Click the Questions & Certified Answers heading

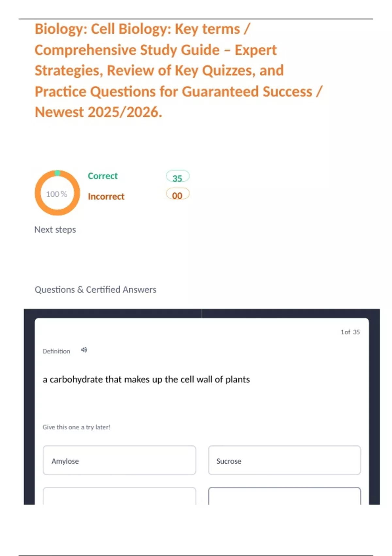[x=95, y=289]
